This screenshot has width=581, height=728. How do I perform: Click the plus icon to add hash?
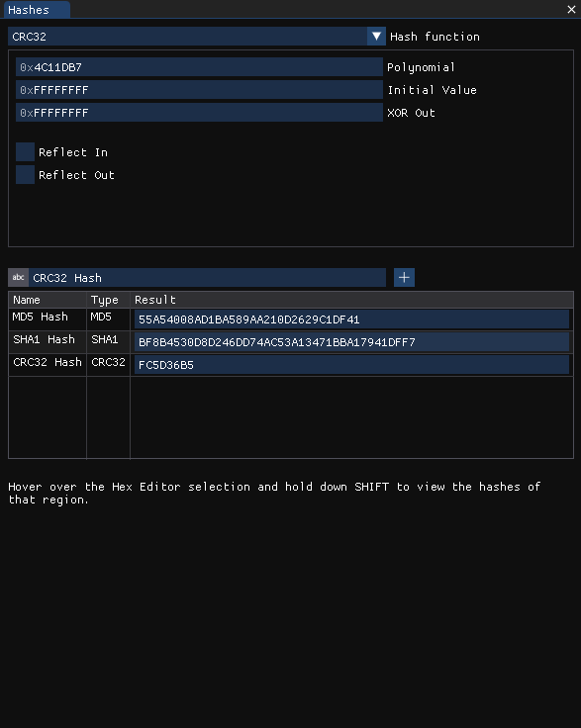(x=404, y=278)
